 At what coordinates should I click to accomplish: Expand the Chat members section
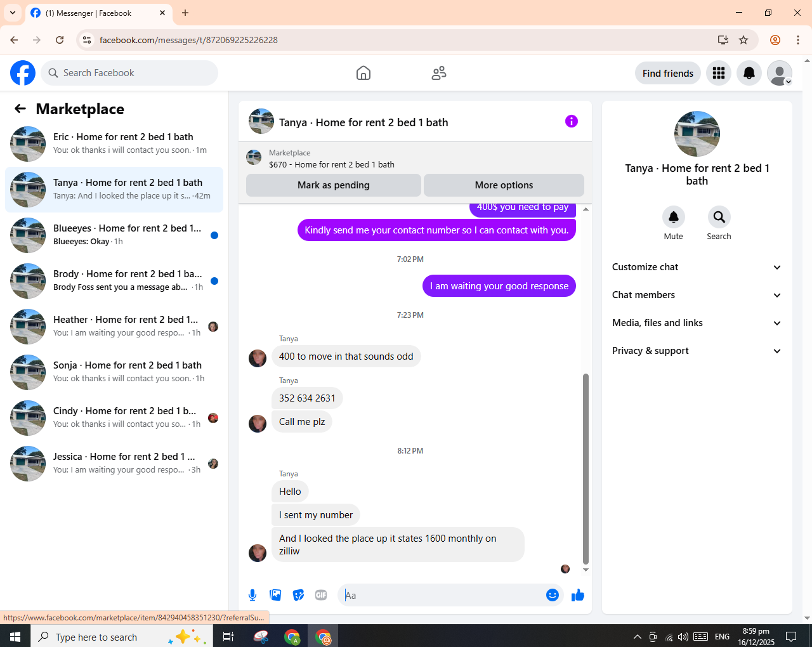tap(697, 295)
